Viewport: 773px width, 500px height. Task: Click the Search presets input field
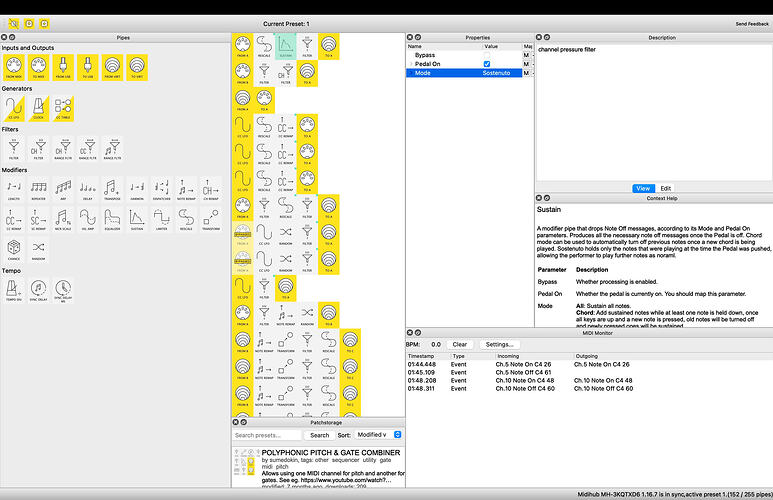pyautogui.click(x=267, y=435)
